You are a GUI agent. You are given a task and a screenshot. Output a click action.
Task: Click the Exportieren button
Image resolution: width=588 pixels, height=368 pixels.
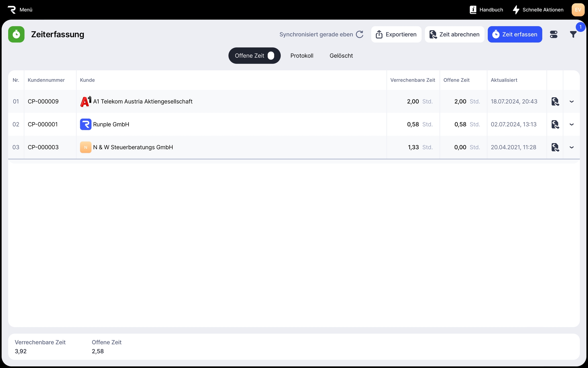pos(396,34)
